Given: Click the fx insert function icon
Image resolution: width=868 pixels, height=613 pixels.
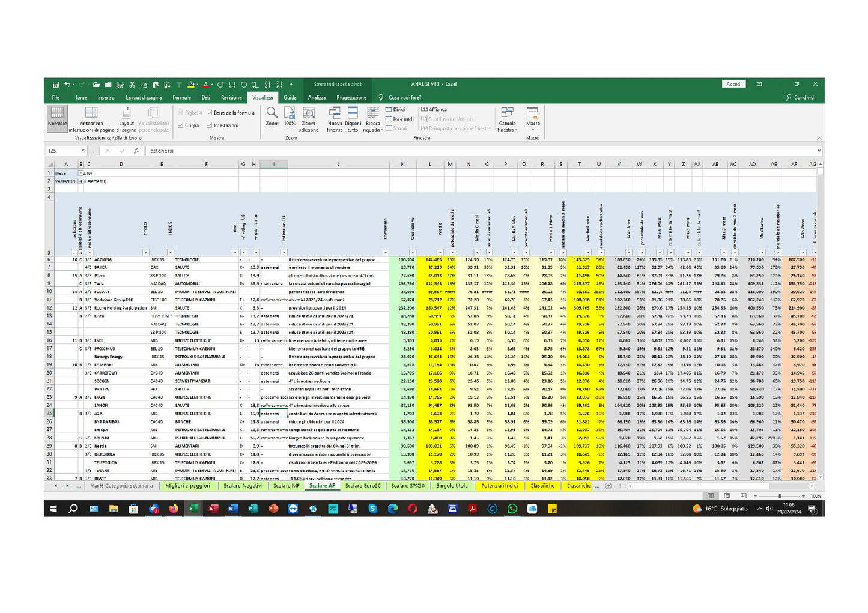Looking at the screenshot, I should click(x=136, y=151).
